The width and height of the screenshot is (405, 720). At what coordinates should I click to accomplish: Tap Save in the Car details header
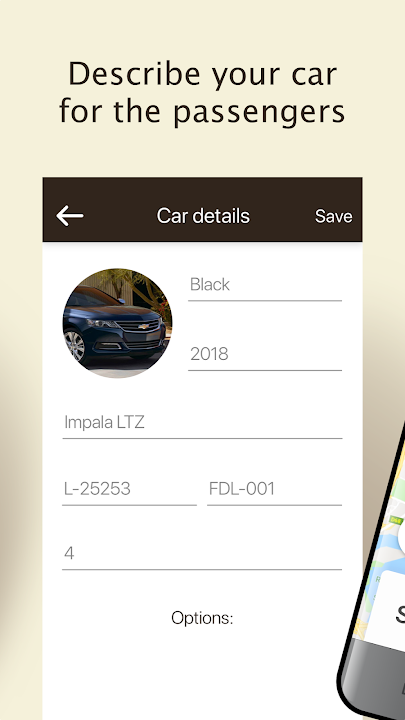[x=333, y=216]
